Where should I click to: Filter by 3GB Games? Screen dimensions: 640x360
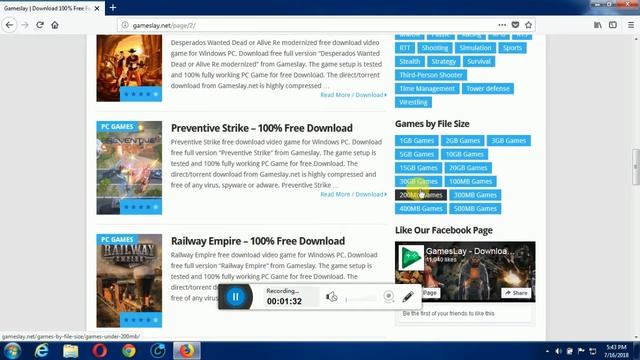point(509,141)
